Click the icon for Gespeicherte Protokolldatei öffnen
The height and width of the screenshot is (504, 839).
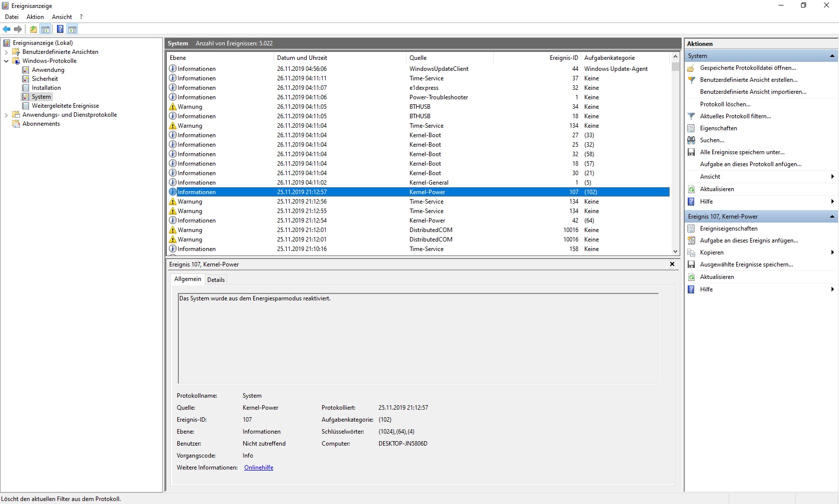pyautogui.click(x=691, y=68)
